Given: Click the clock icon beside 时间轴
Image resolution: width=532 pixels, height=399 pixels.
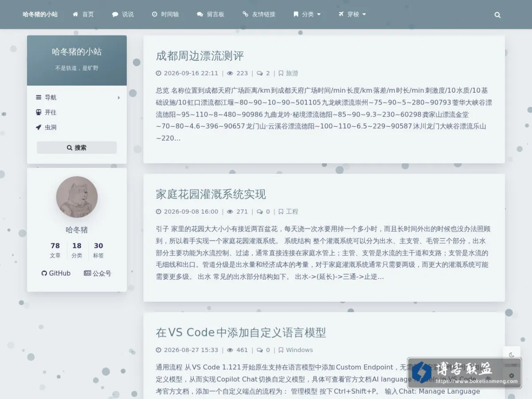Looking at the screenshot, I should (155, 14).
